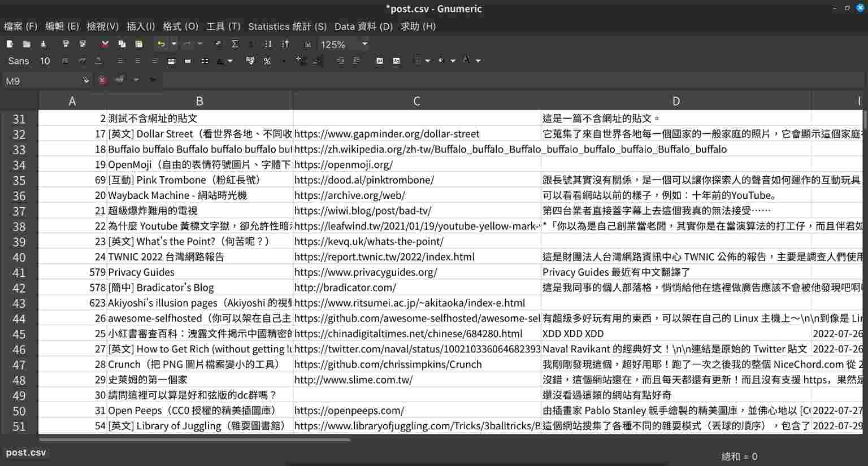This screenshot has width=868, height=466.
Task: Open the Redo history dropdown arrow
Action: click(x=200, y=44)
